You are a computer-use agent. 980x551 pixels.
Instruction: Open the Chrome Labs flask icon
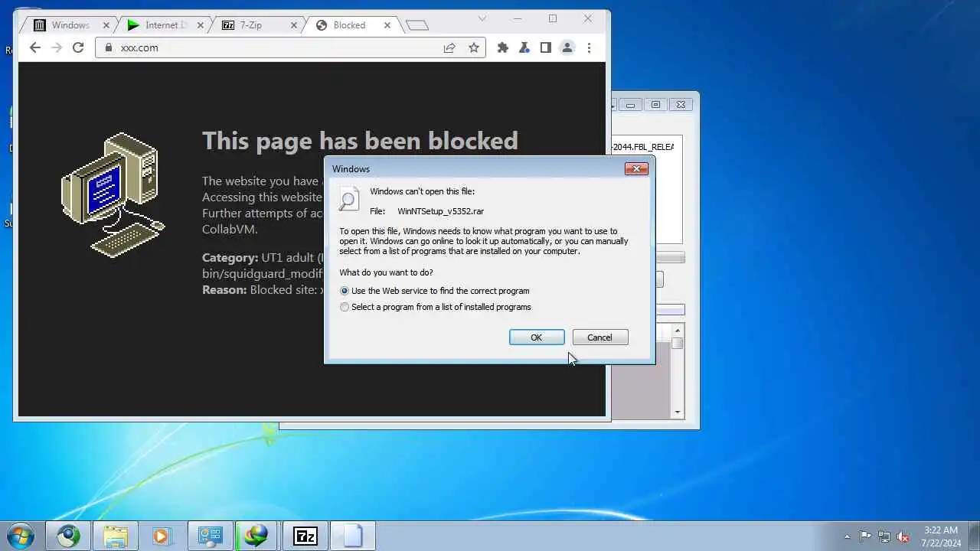click(x=524, y=47)
